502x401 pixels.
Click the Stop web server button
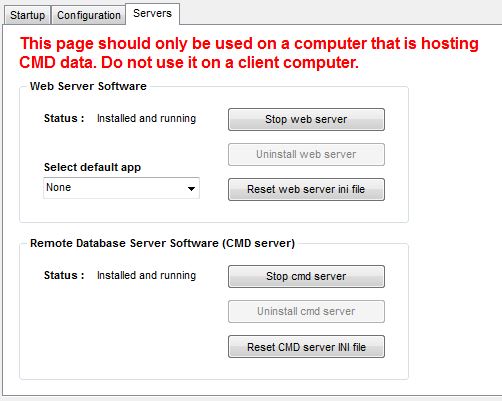(x=306, y=119)
